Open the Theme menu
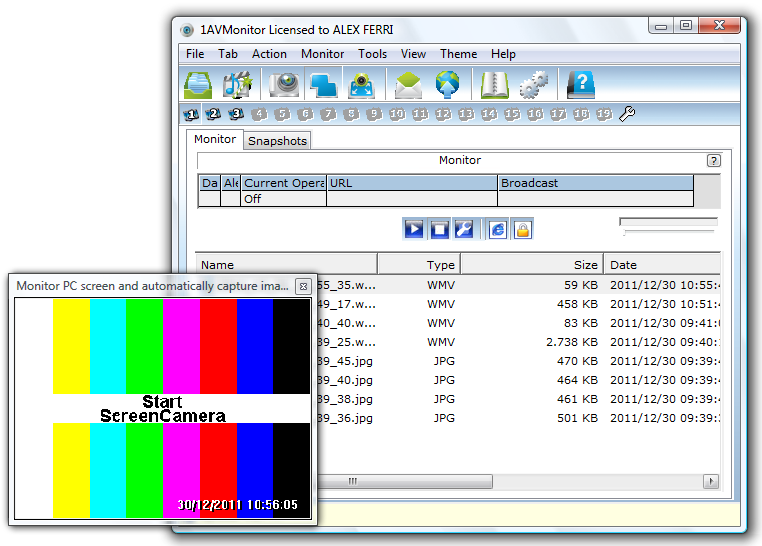This screenshot has height=546, width=762. pyautogui.click(x=458, y=54)
